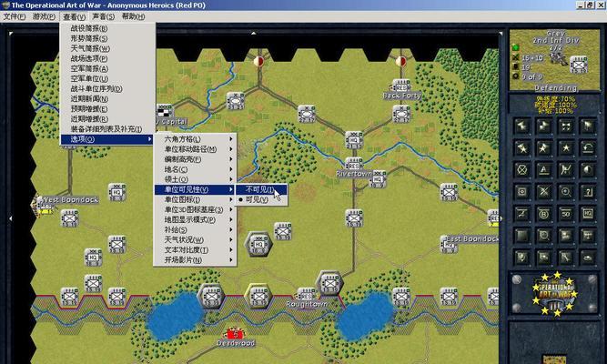Click the half-shaded circle icon button

588,170
